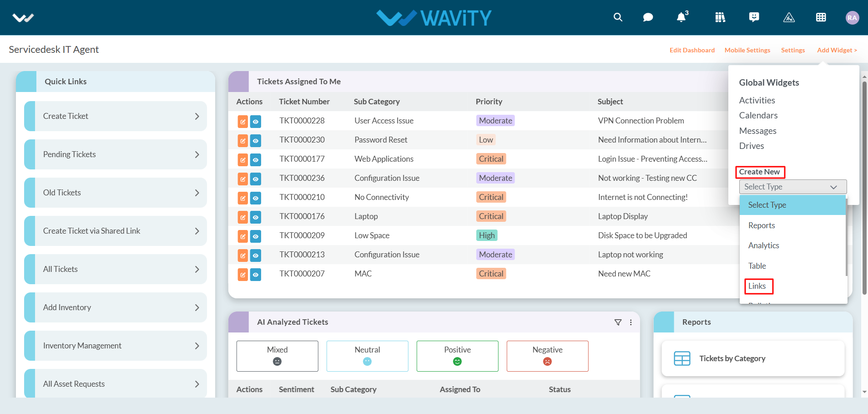Screen dimensions: 868x414
Task: Expand the Inventory Management chevron
Action: 197,346
